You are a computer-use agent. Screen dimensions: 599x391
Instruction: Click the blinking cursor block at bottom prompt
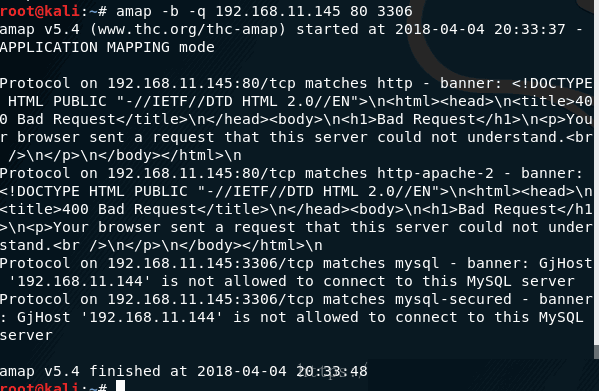point(120,386)
